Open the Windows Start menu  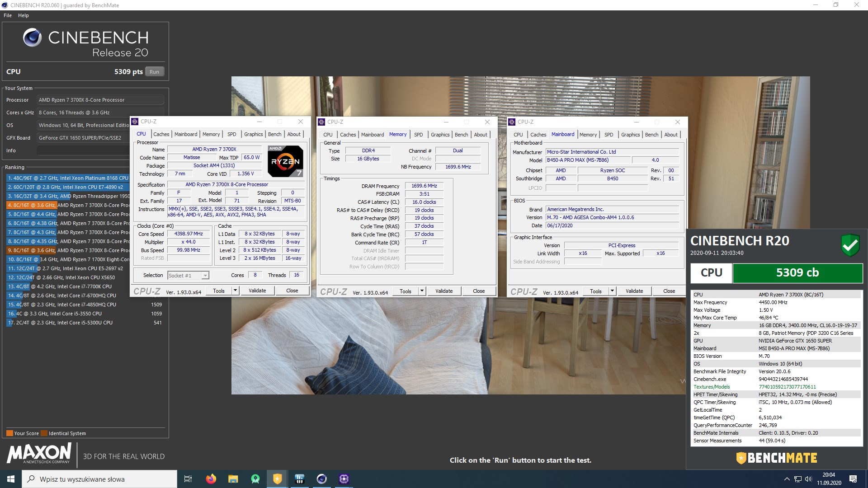click(x=11, y=479)
